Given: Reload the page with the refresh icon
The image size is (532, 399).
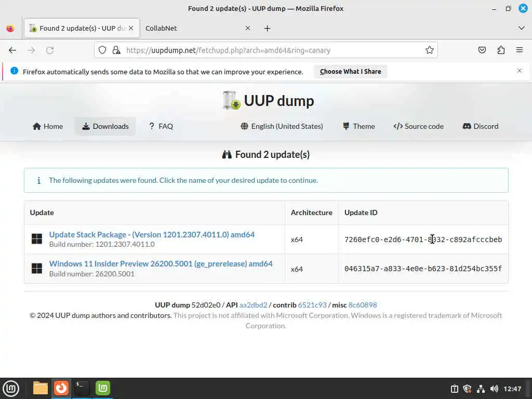Looking at the screenshot, I should [50, 50].
